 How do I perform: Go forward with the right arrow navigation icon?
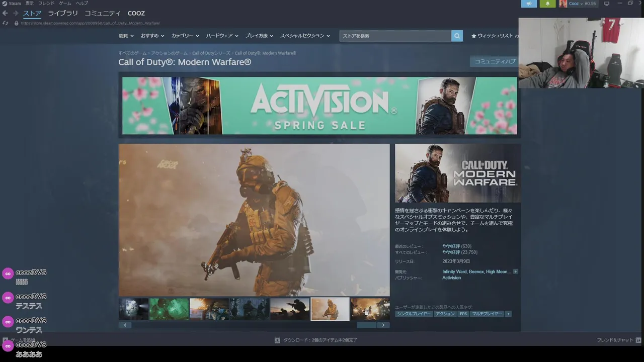click(15, 13)
